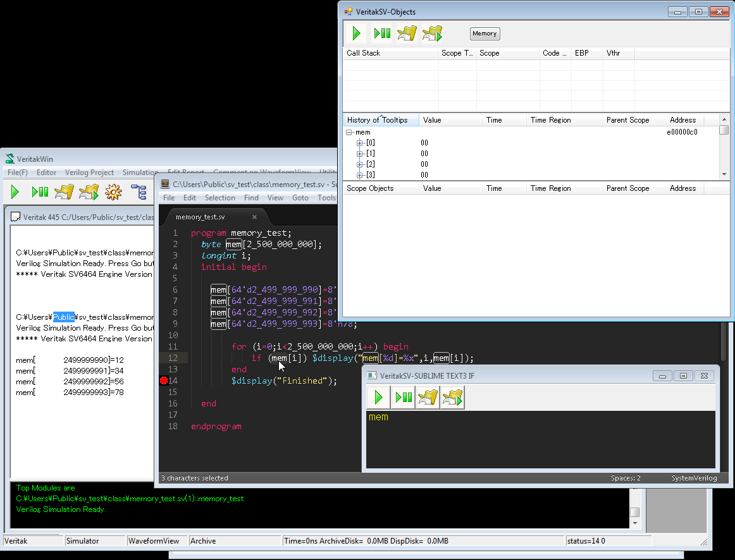Close the memory_test.sv tab
Screen dimensions: 735x560
[x=254, y=217]
